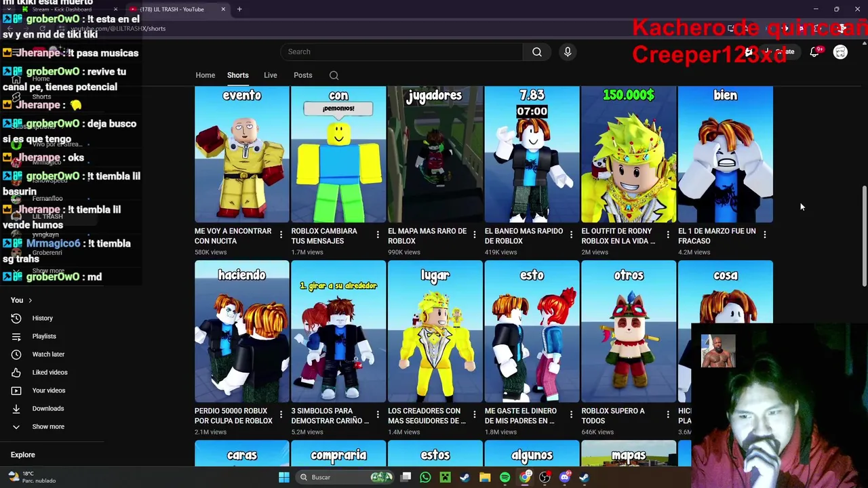Open Watch later in the sidebar

48,354
